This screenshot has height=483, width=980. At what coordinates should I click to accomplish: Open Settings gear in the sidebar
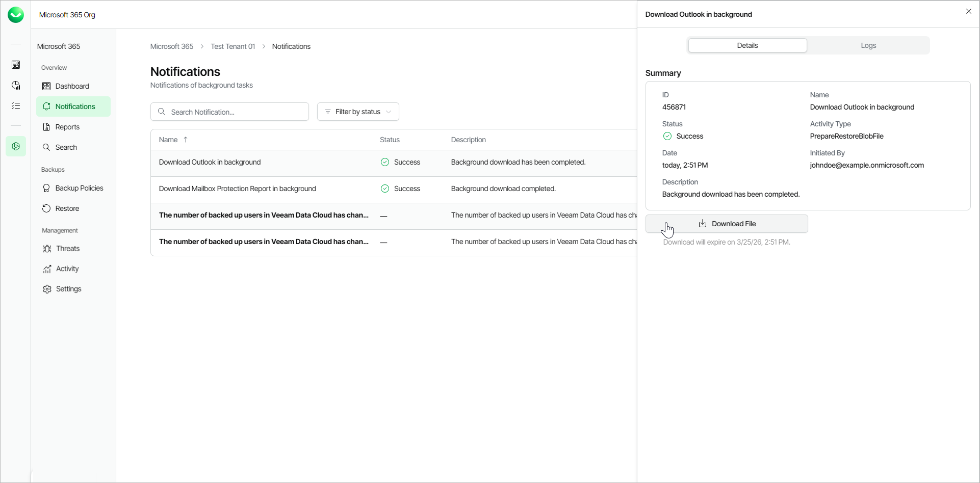(x=68, y=289)
